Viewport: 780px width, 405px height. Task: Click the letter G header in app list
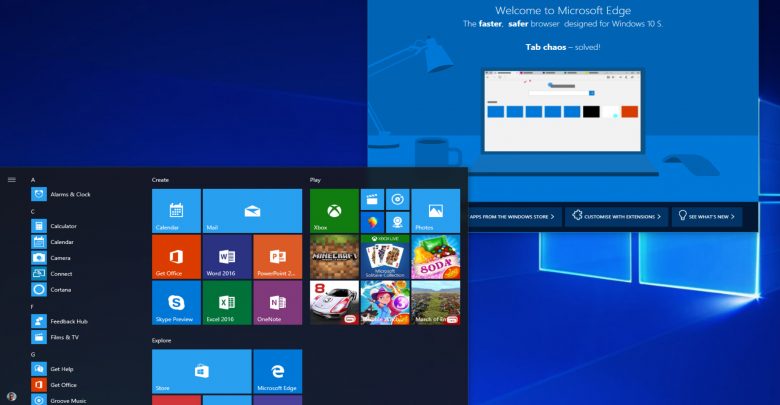tap(33, 354)
